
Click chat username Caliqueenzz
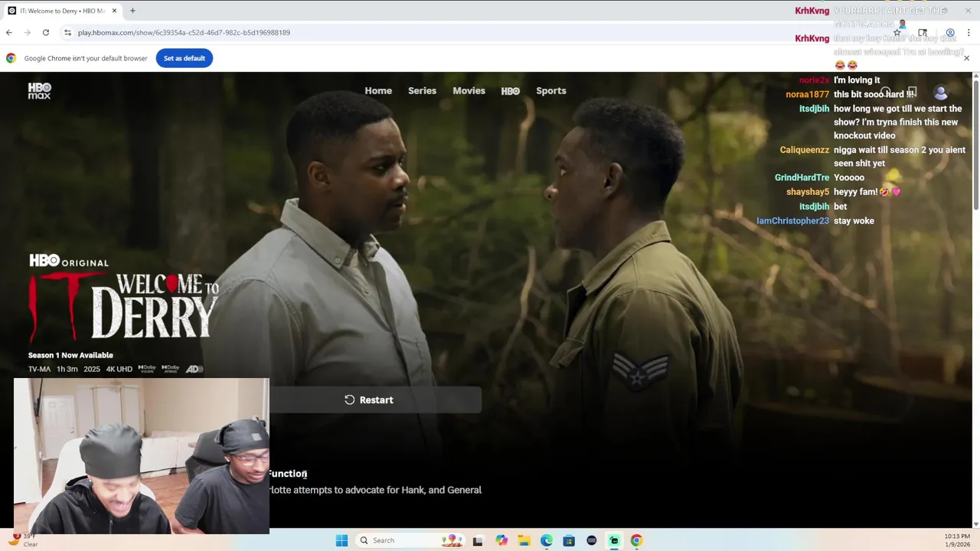(x=804, y=150)
